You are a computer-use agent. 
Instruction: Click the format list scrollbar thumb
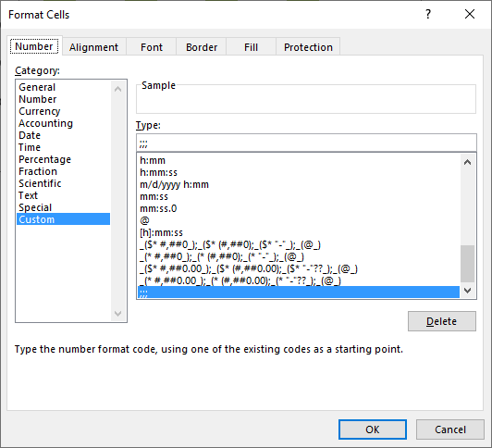(468, 264)
